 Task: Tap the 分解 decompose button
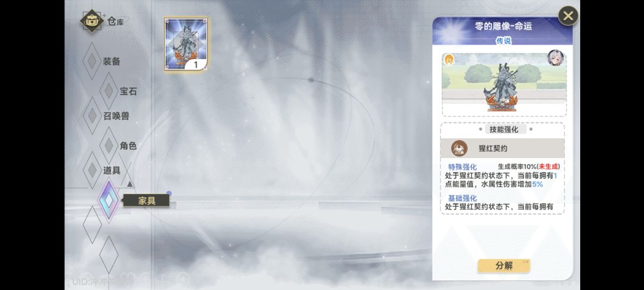tap(504, 266)
